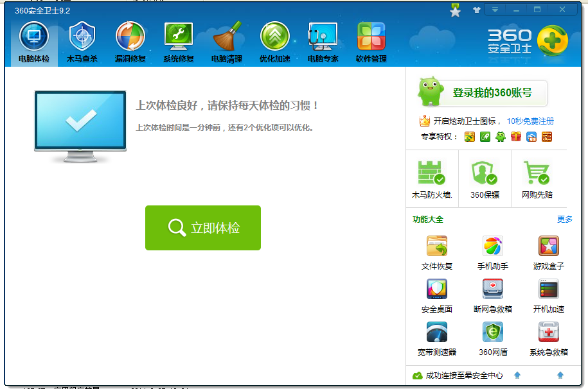Open 软件管理 section
This screenshot has height=389, width=588.
coord(371,42)
